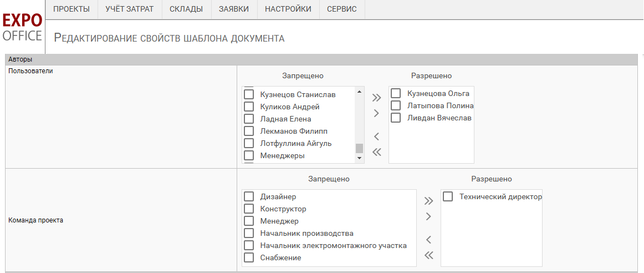Move selected user to allowed list
Screen dimensions: 644x273
click(x=377, y=113)
